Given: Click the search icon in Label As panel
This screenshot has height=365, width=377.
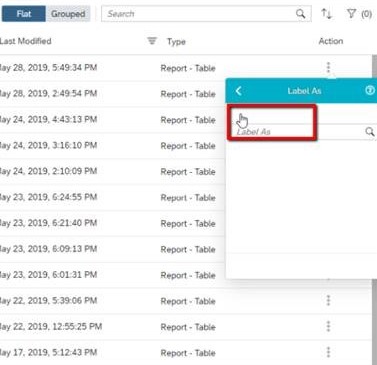Looking at the screenshot, I should pos(370,132).
